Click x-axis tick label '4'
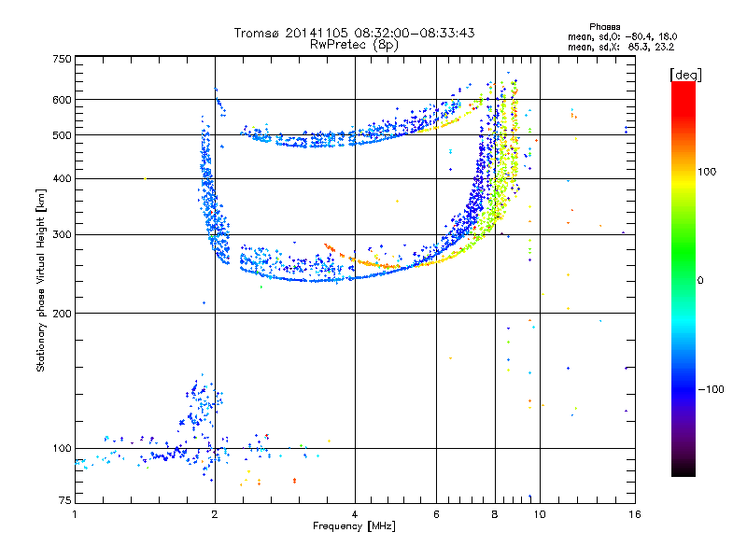The image size is (747, 560). pyautogui.click(x=355, y=514)
